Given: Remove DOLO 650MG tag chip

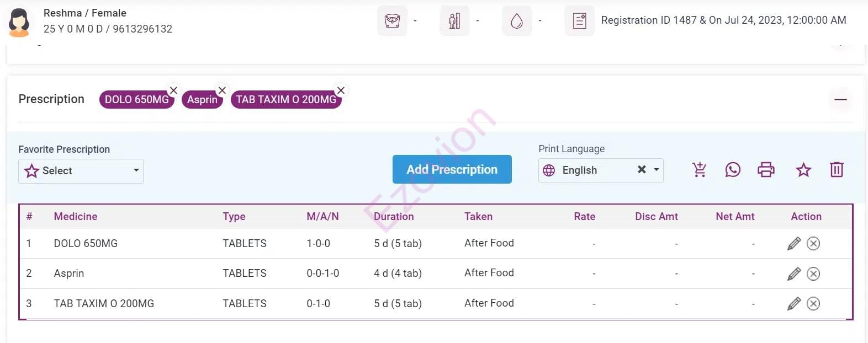Looking at the screenshot, I should click(x=173, y=90).
